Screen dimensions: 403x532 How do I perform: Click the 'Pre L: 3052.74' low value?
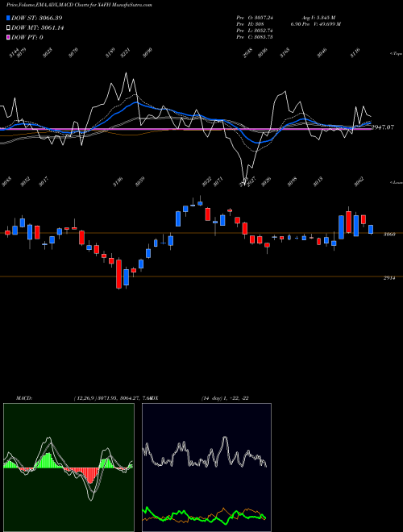tap(255, 31)
